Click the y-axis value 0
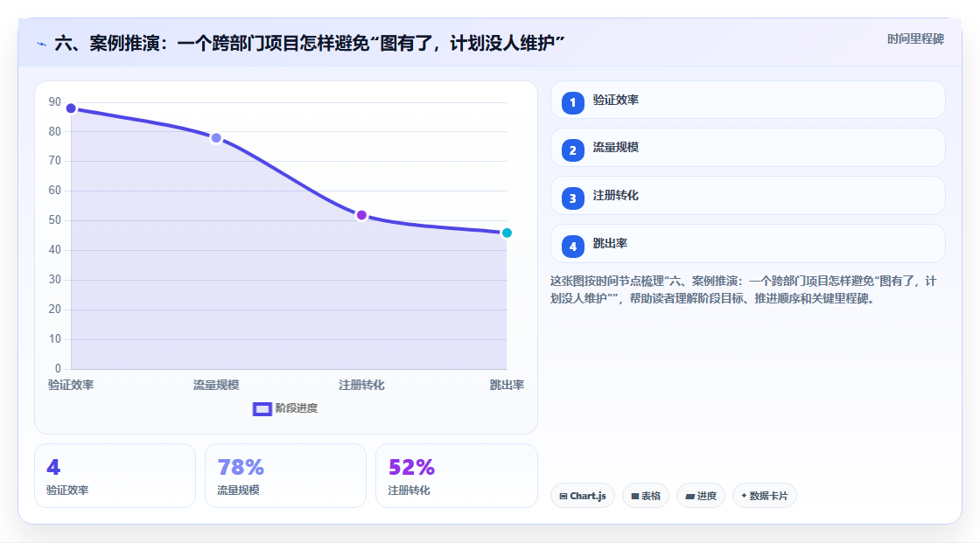The height and width of the screenshot is (543, 980). [58, 369]
